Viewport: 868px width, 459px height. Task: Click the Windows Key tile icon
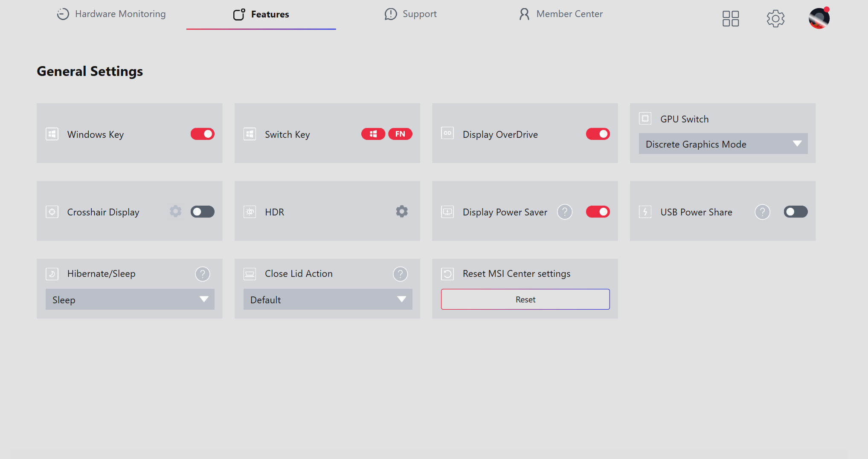[x=52, y=134]
